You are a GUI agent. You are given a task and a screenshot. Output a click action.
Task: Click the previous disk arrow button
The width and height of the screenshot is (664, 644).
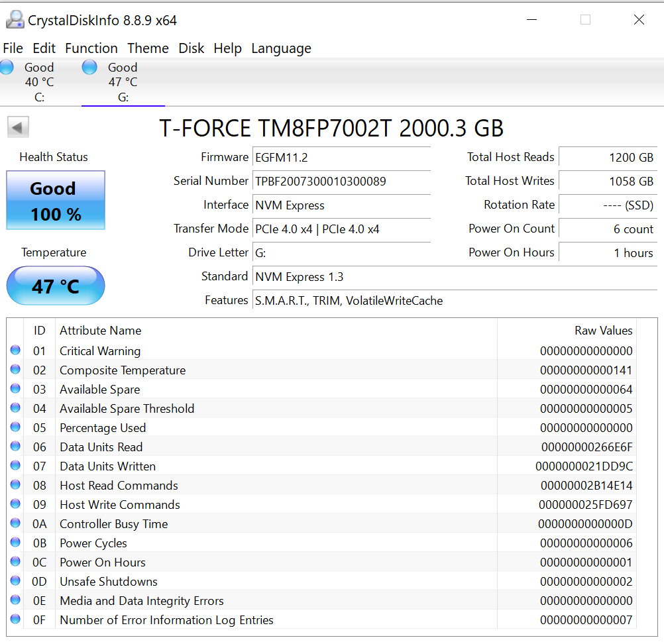click(x=18, y=127)
